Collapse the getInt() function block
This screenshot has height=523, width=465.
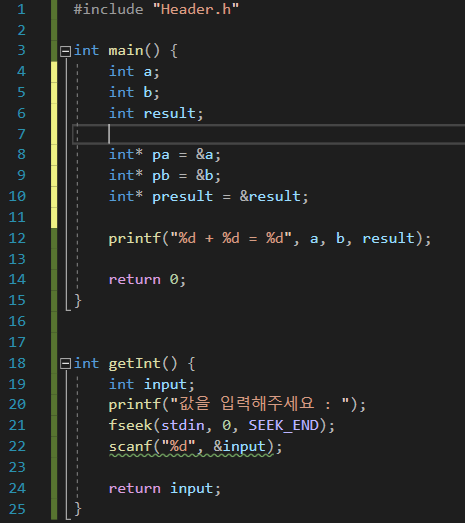[65, 364]
